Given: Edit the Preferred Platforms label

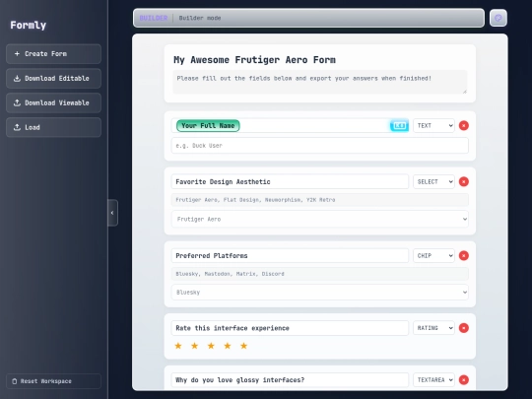Looking at the screenshot, I should (x=290, y=255).
